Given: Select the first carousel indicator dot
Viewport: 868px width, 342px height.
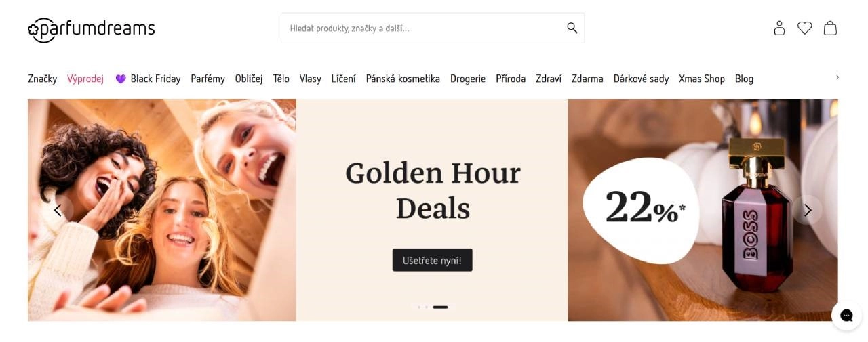Looking at the screenshot, I should (418, 307).
